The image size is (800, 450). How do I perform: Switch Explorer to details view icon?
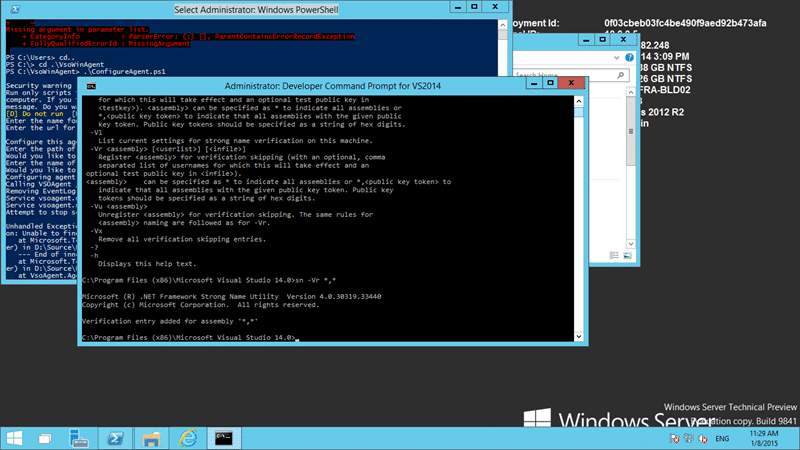pyautogui.click(x=614, y=255)
